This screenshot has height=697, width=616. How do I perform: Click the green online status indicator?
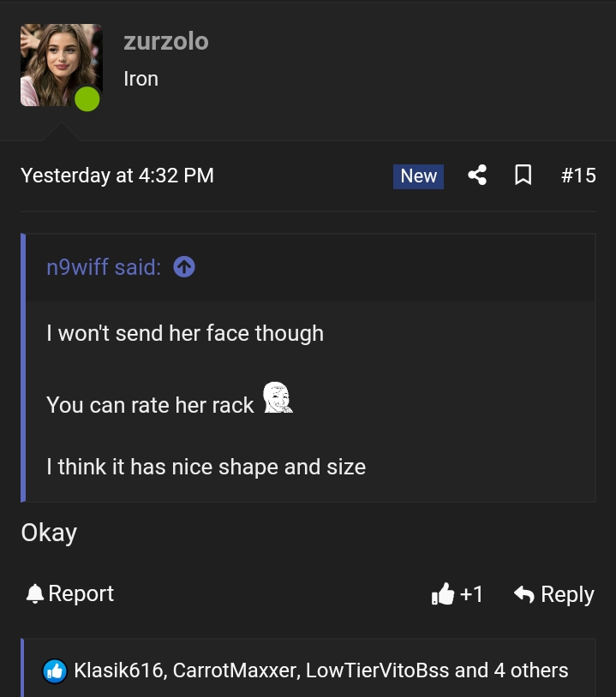pos(87,99)
